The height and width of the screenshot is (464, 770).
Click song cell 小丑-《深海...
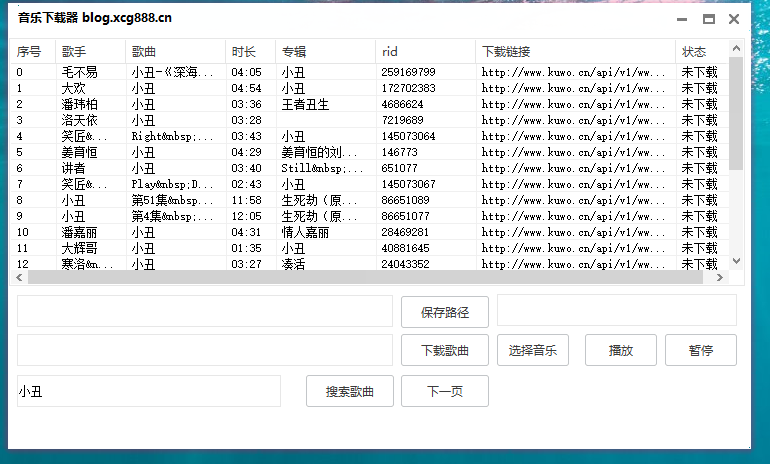pos(172,72)
